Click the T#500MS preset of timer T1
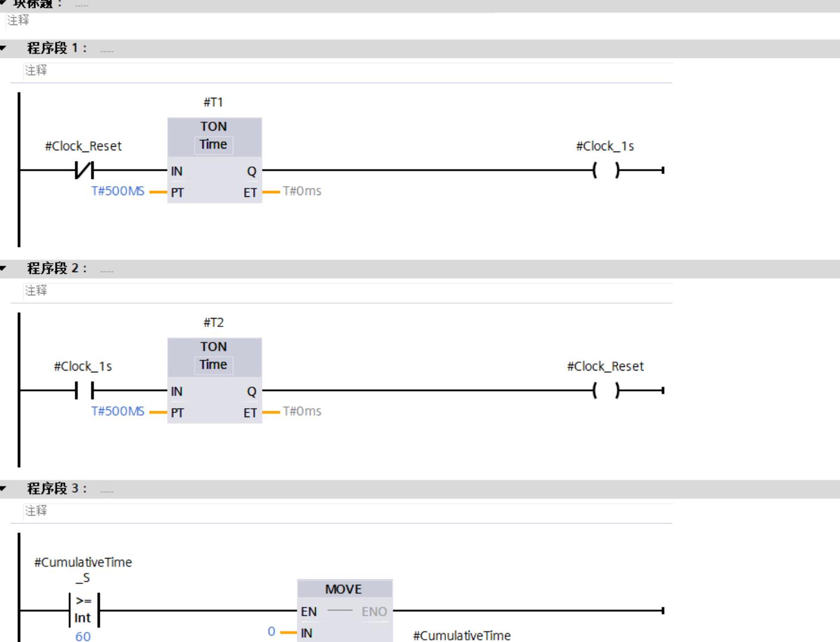Screen dimensions: 840x642 pos(118,192)
